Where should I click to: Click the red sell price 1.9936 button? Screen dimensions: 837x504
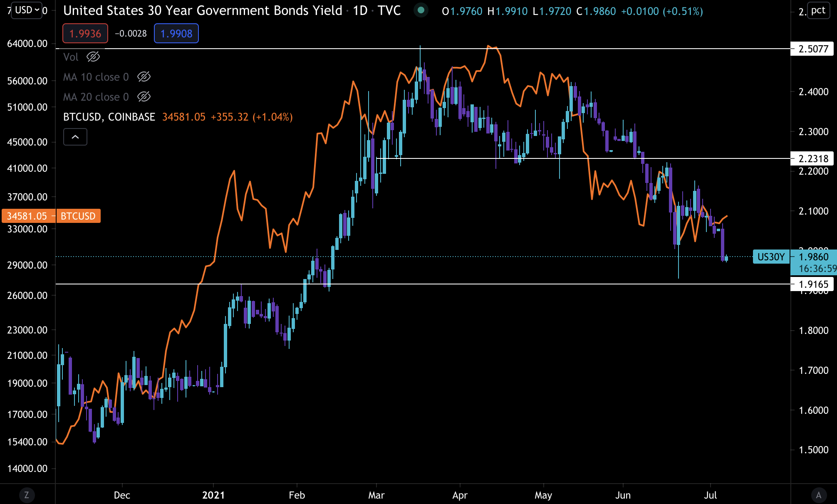point(85,34)
